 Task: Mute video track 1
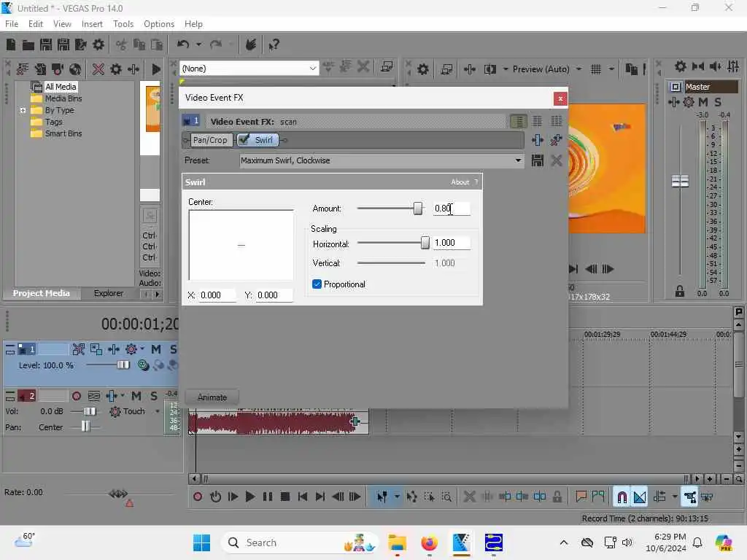tap(156, 349)
